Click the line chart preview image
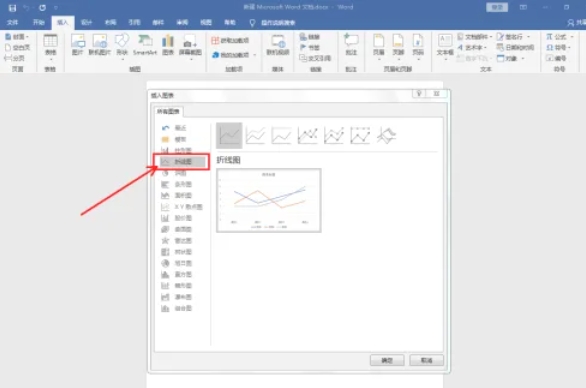 (x=269, y=200)
